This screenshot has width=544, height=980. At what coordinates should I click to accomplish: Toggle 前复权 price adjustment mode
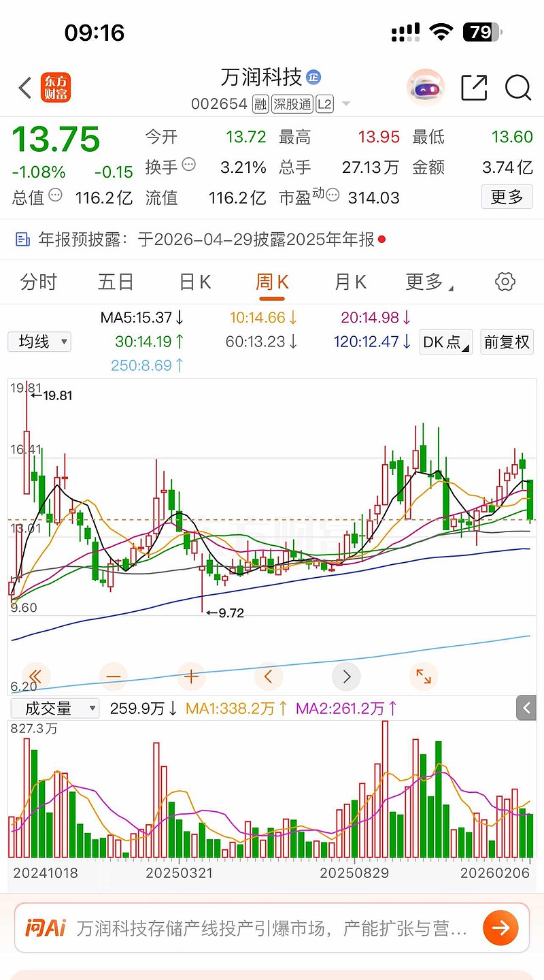point(507,342)
